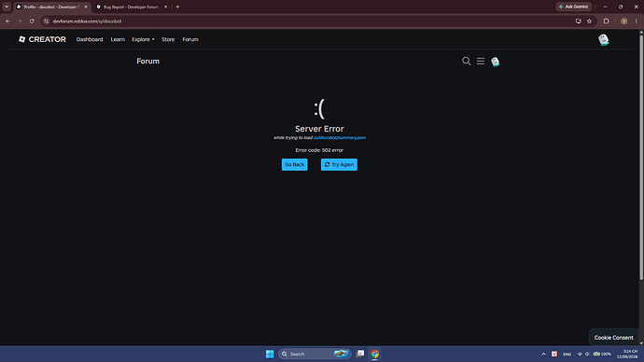Open the forum search icon
644x362 pixels.
click(x=466, y=62)
